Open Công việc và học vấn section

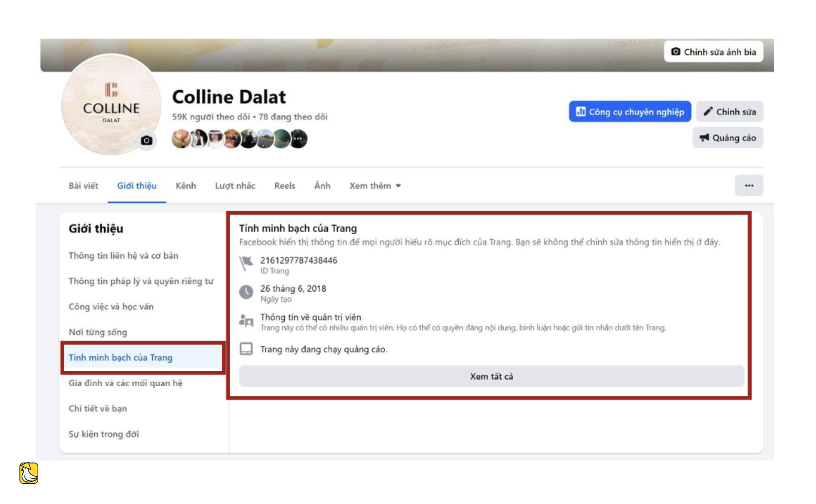(111, 307)
